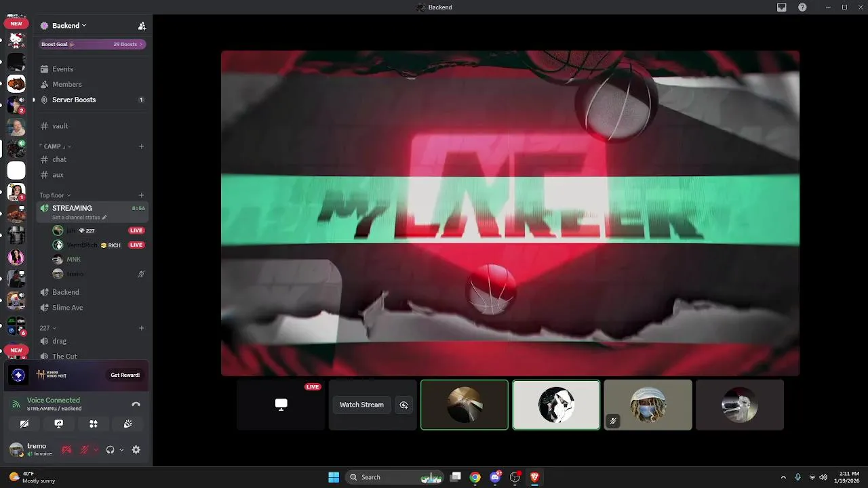Image resolution: width=868 pixels, height=488 pixels.
Task: Click the taskbar Search box
Action: point(395,477)
